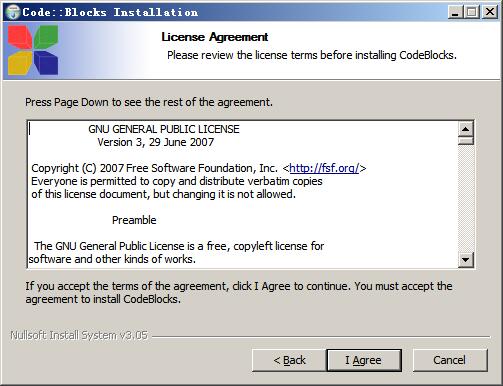The width and height of the screenshot is (503, 386).
Task: Cancel the CodeBlocks installation
Action: [450, 360]
